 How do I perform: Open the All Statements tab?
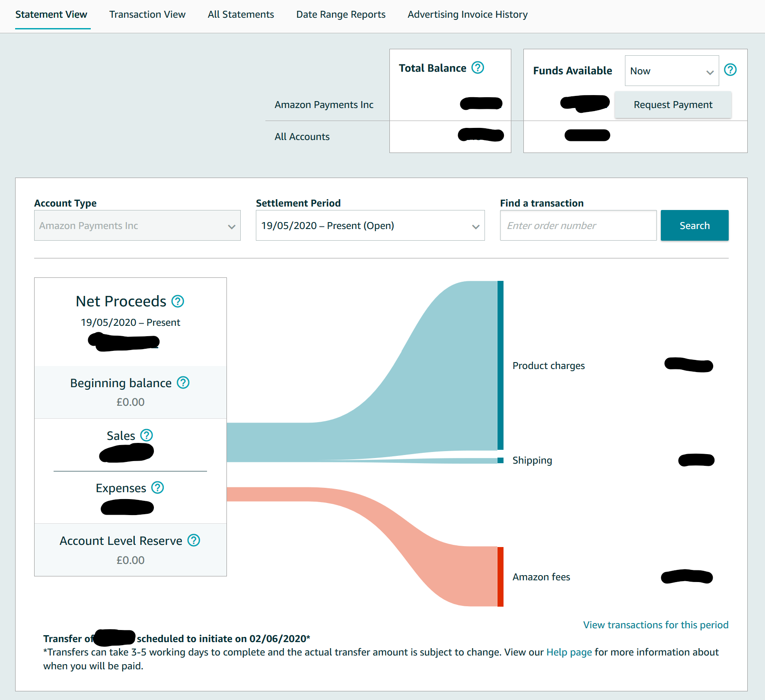pos(241,15)
